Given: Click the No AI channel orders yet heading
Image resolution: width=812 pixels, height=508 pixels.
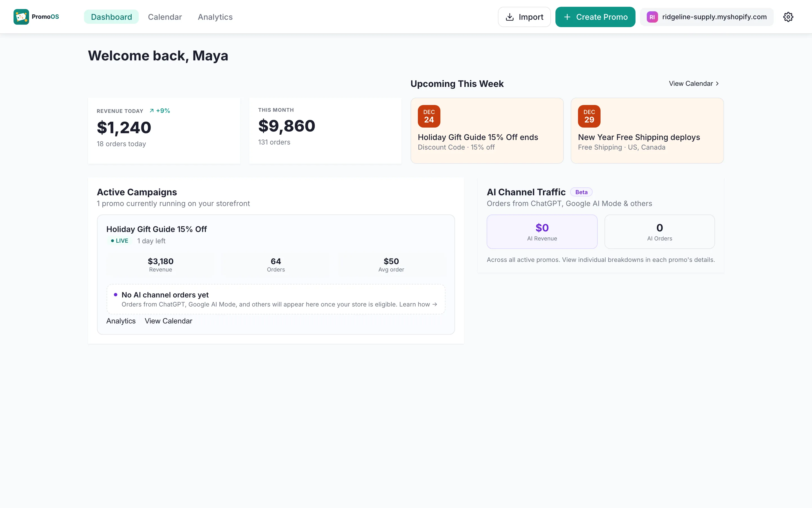Looking at the screenshot, I should (x=165, y=295).
